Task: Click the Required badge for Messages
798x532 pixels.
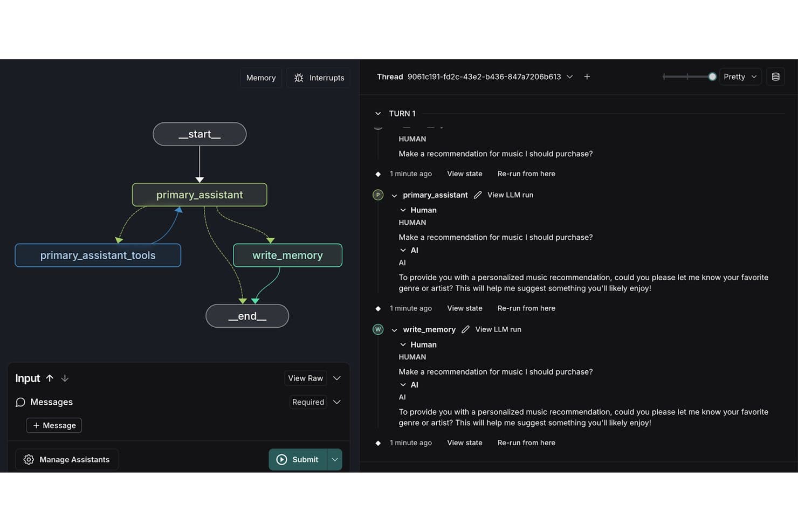Action: pos(308,402)
